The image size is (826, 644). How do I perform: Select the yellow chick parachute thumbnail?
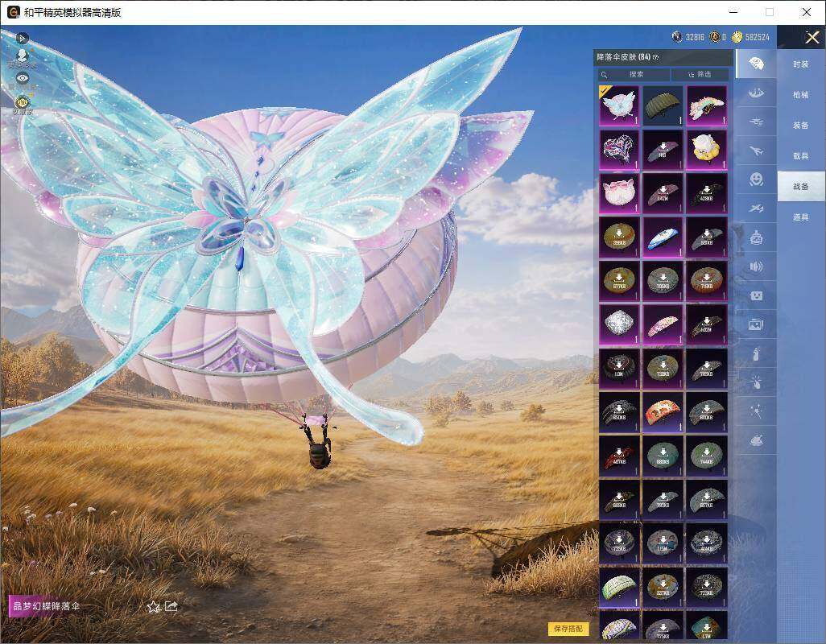707,150
